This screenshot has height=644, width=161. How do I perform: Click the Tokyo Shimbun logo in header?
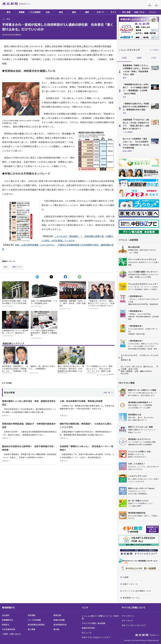pos(16,4)
